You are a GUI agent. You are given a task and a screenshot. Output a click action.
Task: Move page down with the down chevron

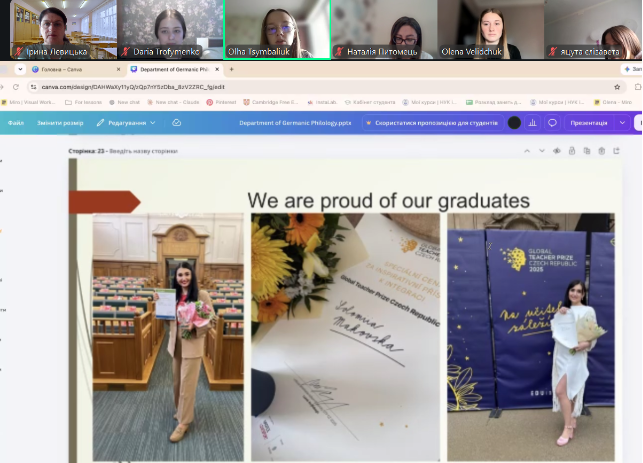pos(542,151)
